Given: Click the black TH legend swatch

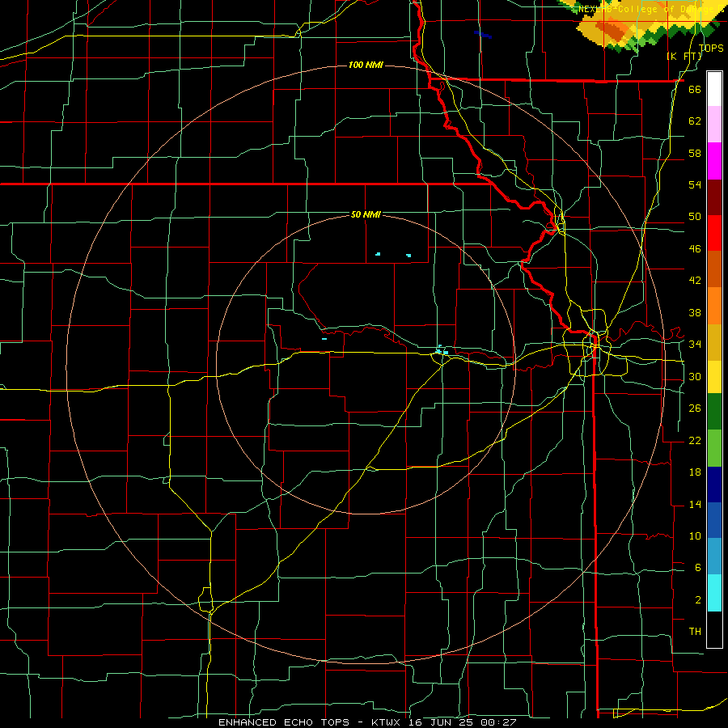Looking at the screenshot, I should pos(714,629).
